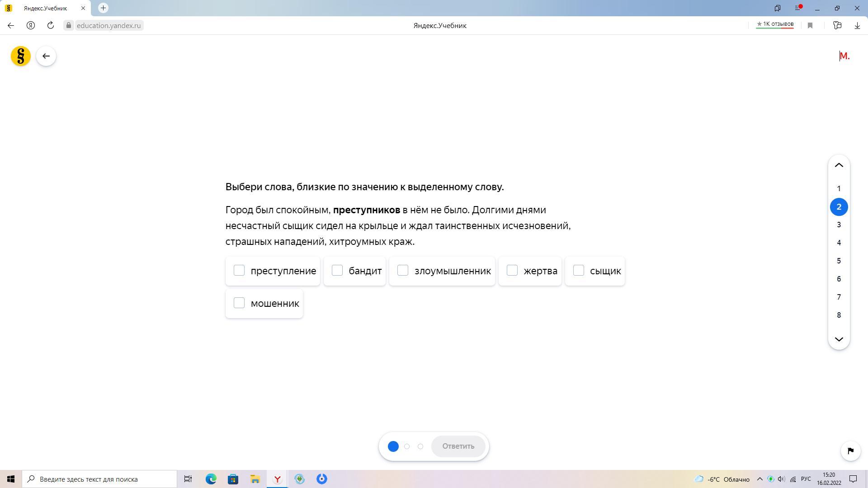Open the browser menu hamburger icon
The height and width of the screenshot is (488, 868).
click(x=798, y=8)
